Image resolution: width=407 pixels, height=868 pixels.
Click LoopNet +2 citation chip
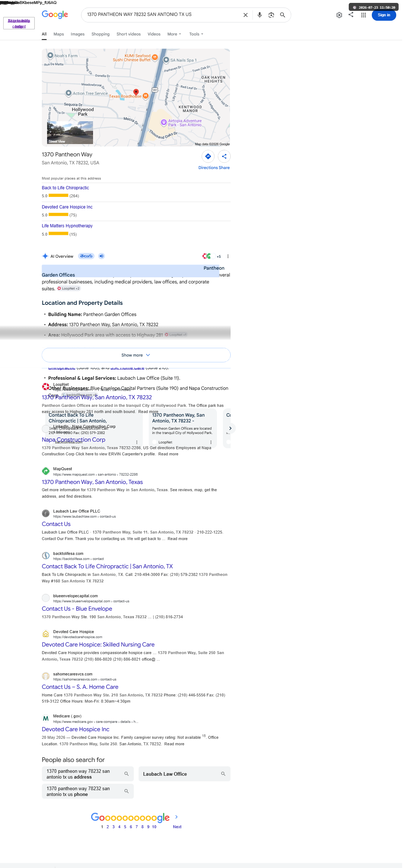pos(68,288)
